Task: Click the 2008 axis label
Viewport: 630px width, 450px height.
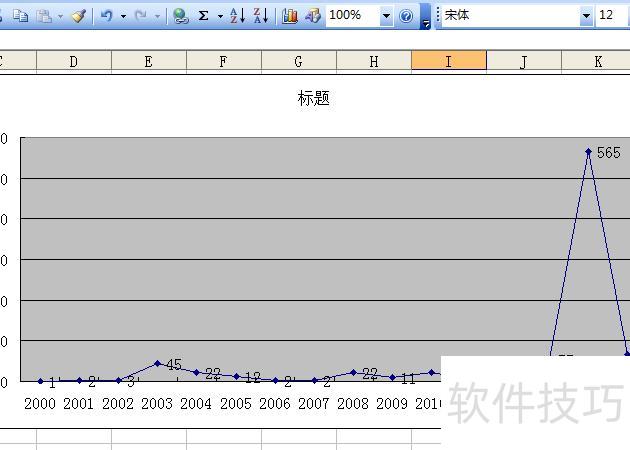Action: click(x=353, y=404)
